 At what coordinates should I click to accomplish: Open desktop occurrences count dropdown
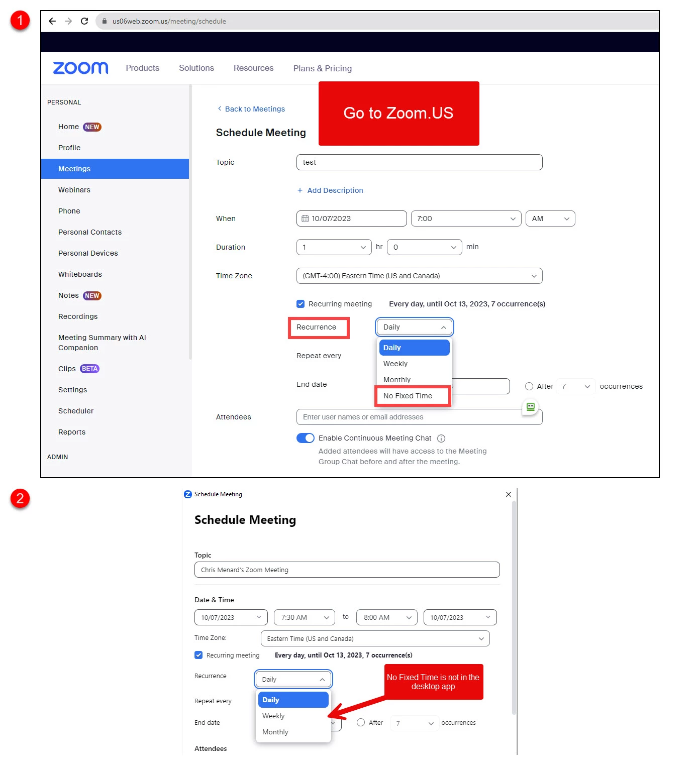point(415,723)
